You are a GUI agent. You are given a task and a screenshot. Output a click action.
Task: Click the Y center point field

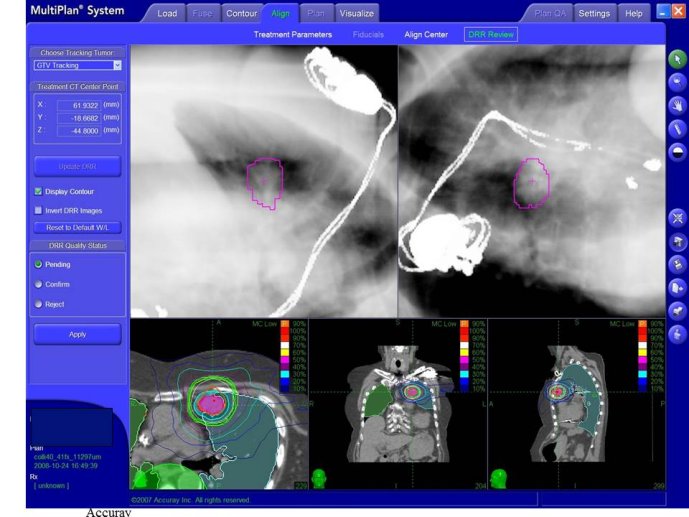(x=79, y=118)
